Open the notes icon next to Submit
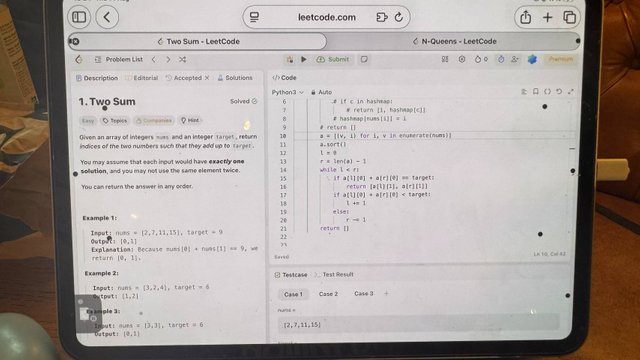 [364, 60]
